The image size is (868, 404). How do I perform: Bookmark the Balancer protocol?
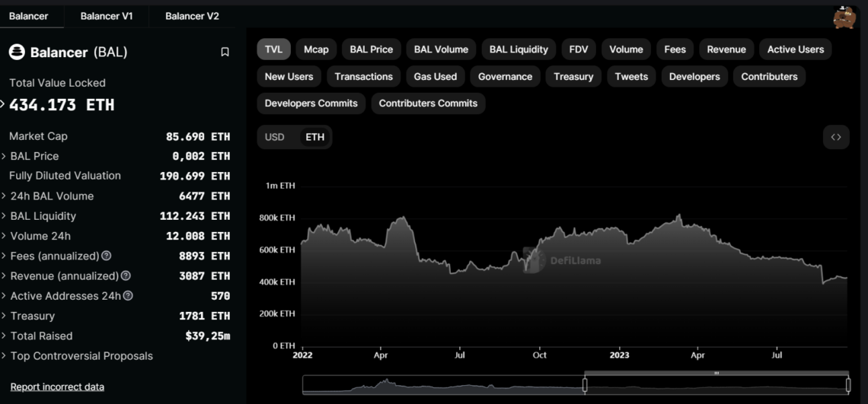[225, 52]
